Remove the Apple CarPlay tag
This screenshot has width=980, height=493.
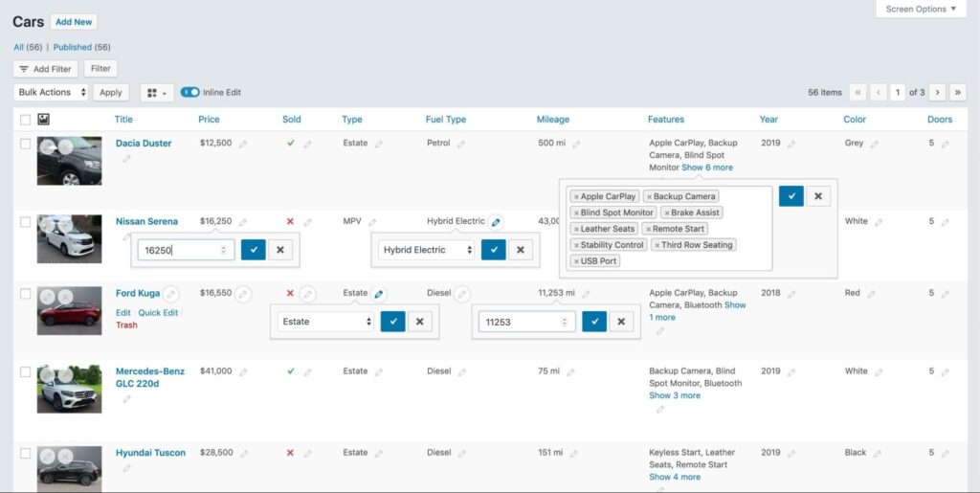[576, 197]
